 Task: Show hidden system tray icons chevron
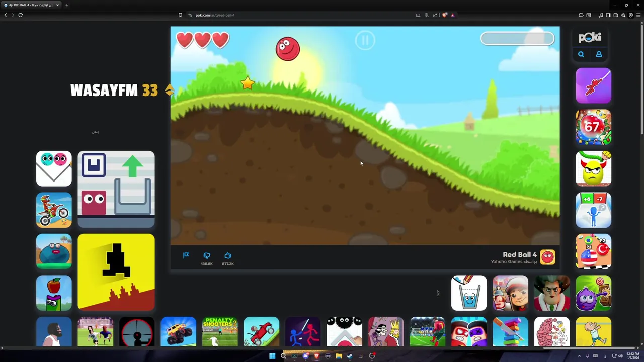click(579, 356)
